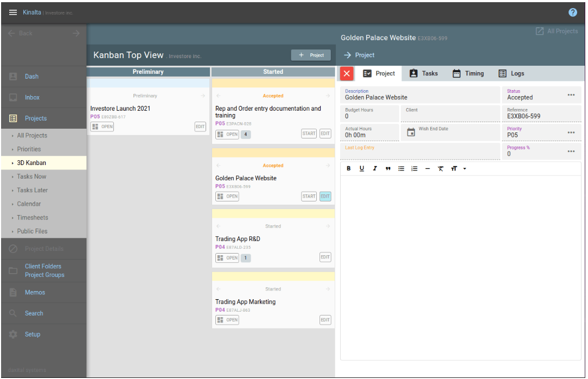The width and height of the screenshot is (588, 379).
Task: Start the Golden Palace Website project card
Action: [309, 196]
